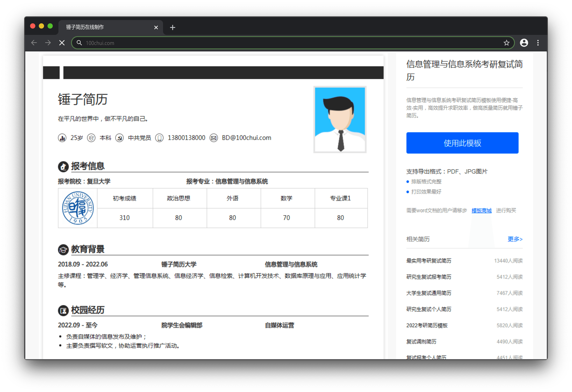Click the resume avatar photo

[x=340, y=119]
